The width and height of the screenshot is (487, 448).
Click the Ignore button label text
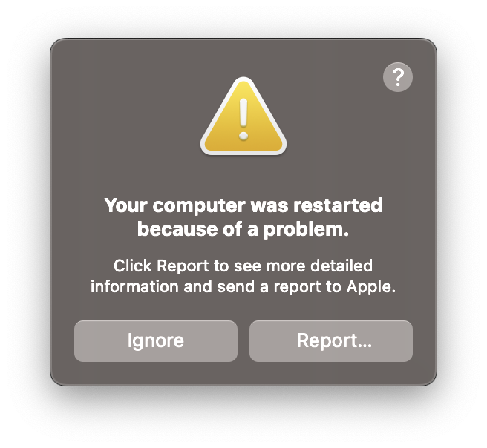click(x=156, y=341)
